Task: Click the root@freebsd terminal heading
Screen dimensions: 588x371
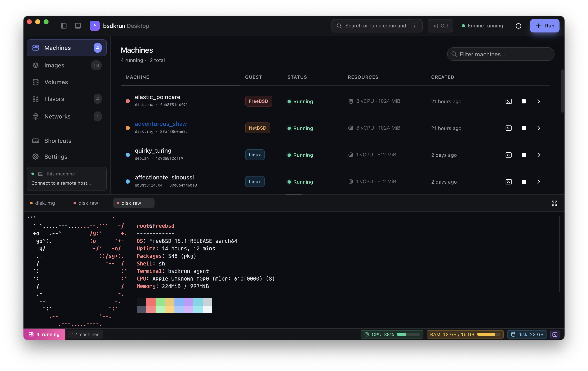Action: 156,226
